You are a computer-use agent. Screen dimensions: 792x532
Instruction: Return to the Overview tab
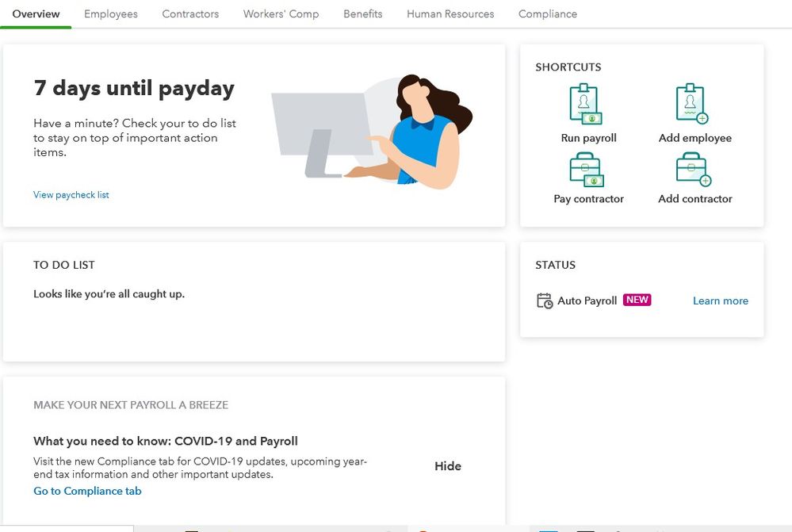[36, 14]
